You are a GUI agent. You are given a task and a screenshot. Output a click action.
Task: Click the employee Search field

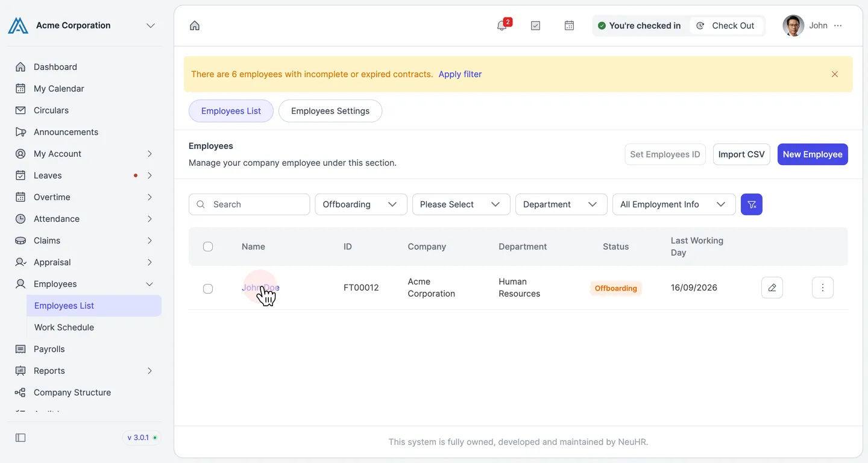point(250,204)
